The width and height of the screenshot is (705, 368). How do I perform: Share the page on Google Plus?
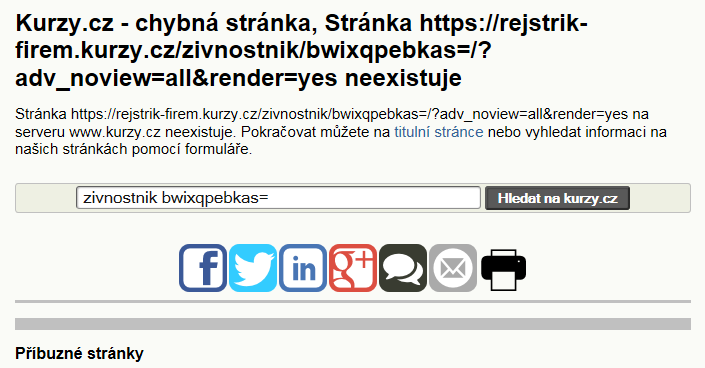coord(353,268)
